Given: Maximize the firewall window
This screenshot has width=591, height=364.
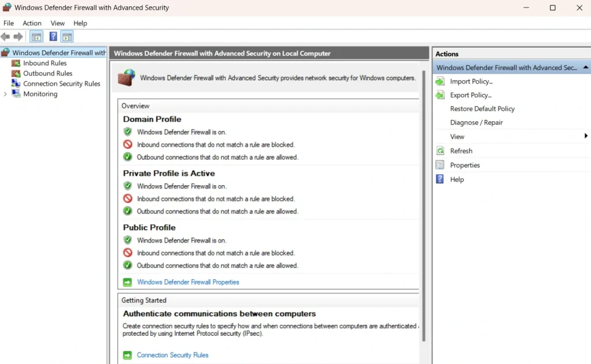Looking at the screenshot, I should (552, 7).
